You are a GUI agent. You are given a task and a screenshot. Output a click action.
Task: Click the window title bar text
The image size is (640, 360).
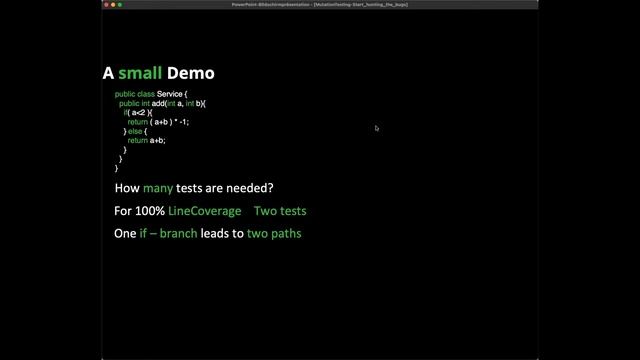(320, 4)
